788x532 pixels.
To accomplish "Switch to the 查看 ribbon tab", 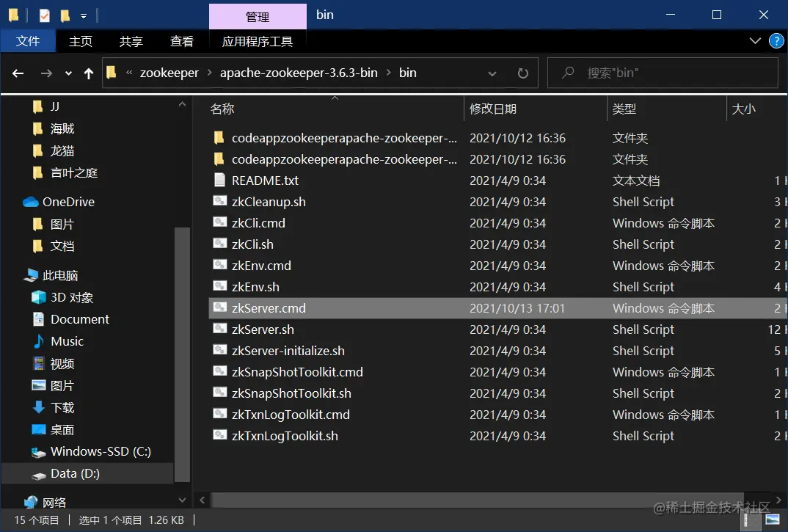I will point(181,41).
